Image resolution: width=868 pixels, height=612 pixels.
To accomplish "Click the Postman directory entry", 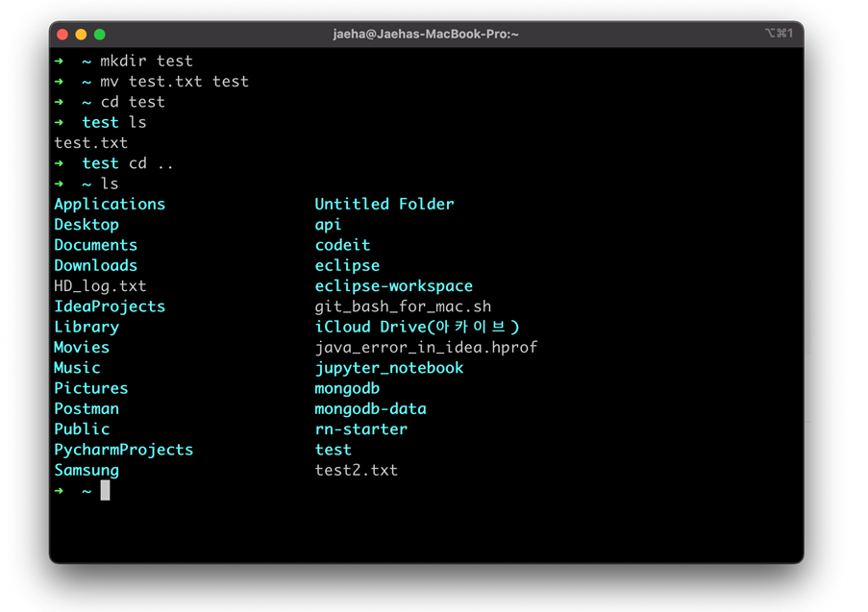I will coord(87,409).
